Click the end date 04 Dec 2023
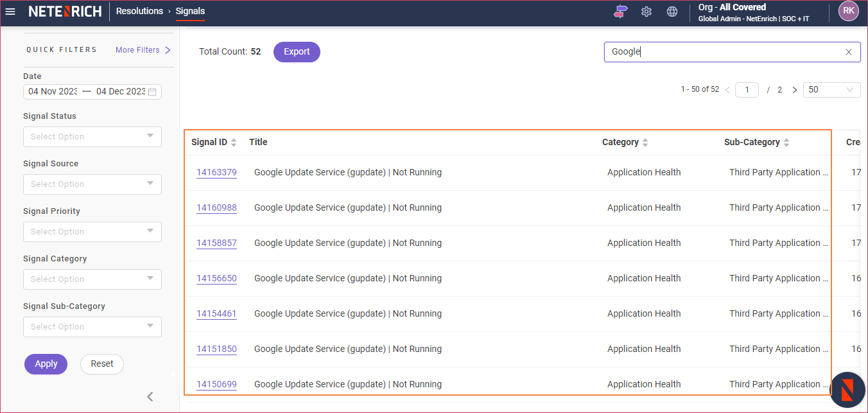The height and width of the screenshot is (413, 868). [121, 92]
